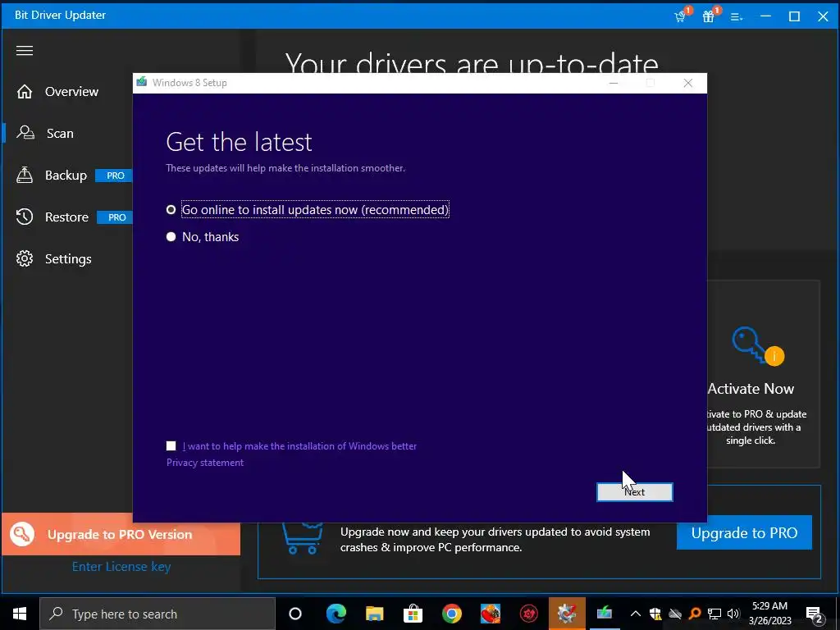Open the Candy Crush taskbar icon
This screenshot has height=630, width=840.
(x=491, y=614)
